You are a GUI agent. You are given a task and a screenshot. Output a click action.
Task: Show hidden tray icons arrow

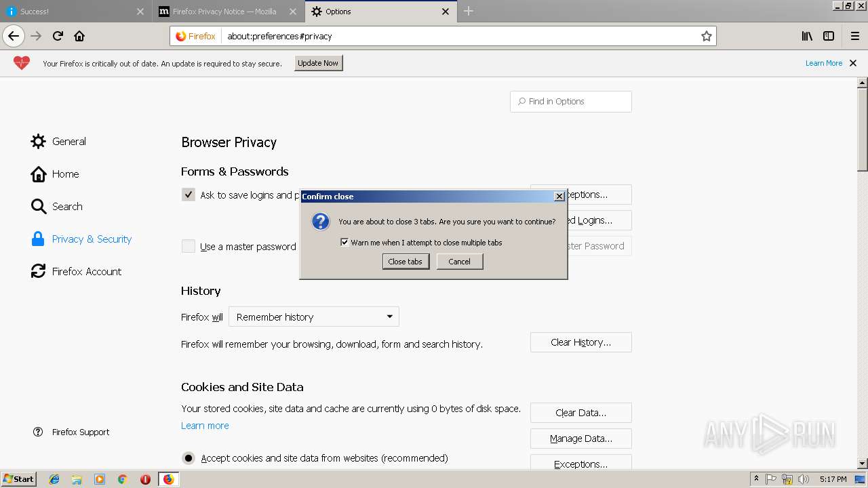click(x=756, y=479)
